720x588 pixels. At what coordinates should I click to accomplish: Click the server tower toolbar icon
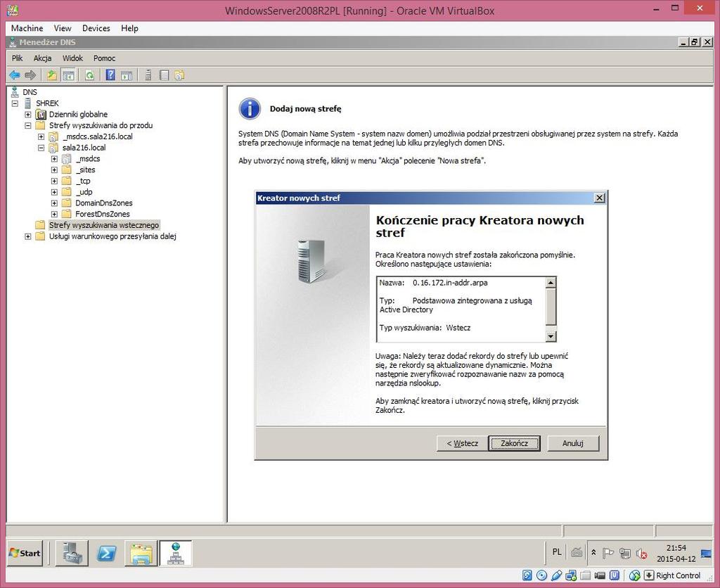pyautogui.click(x=148, y=75)
